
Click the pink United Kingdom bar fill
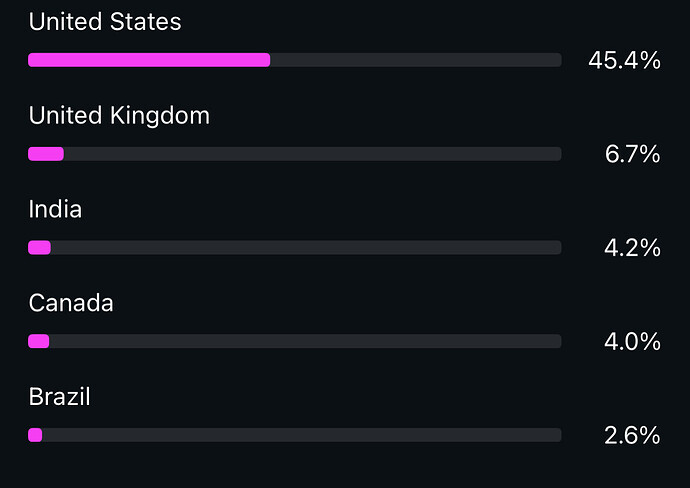click(46, 154)
